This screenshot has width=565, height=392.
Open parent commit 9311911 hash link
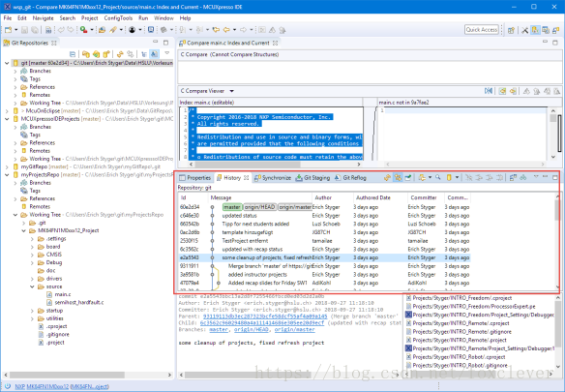click(265, 317)
